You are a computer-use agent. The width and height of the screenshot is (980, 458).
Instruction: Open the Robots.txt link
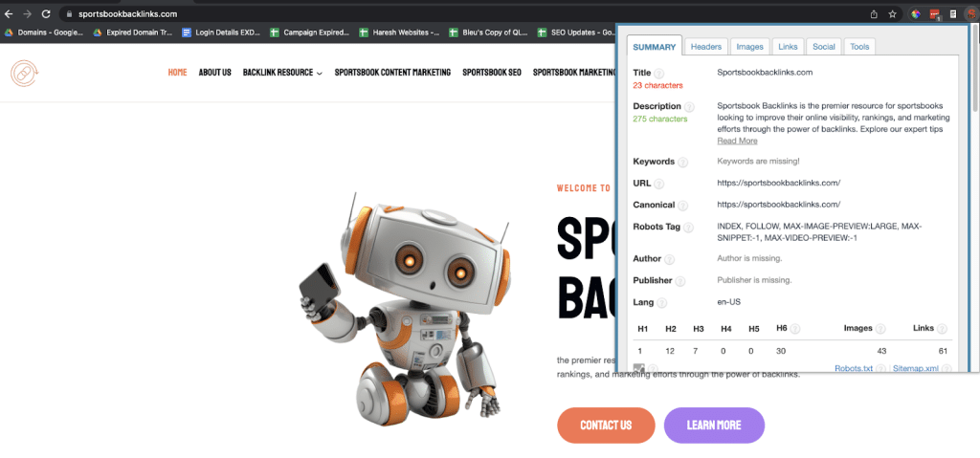[x=854, y=368]
